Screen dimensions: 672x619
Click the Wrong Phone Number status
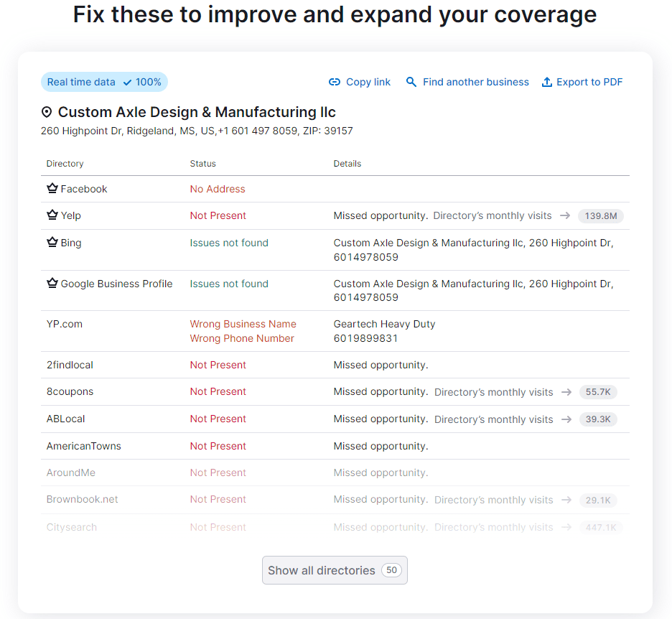pyautogui.click(x=242, y=338)
